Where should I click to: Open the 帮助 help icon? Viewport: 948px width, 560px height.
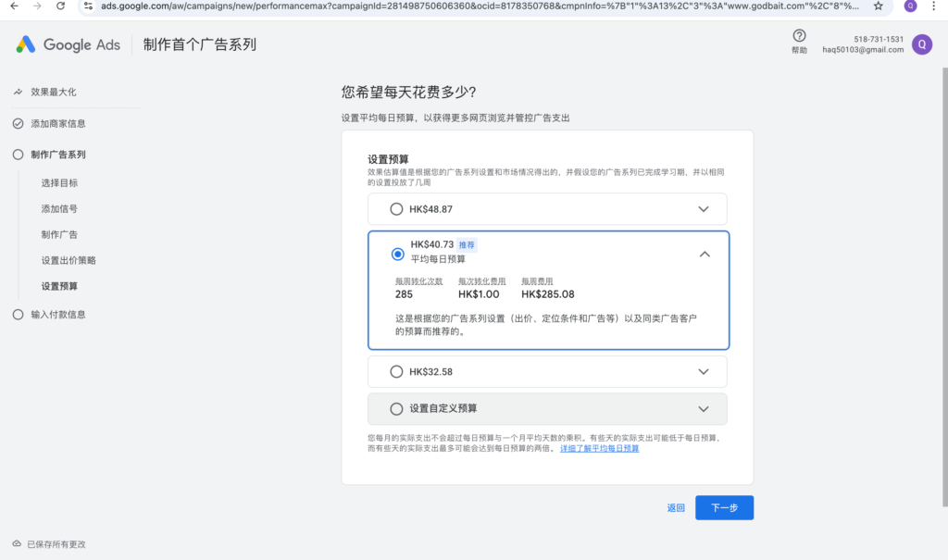(x=799, y=36)
